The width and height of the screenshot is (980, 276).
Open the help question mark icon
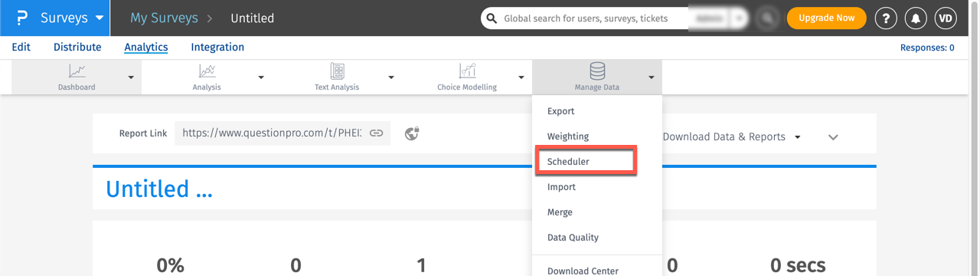[x=886, y=18]
